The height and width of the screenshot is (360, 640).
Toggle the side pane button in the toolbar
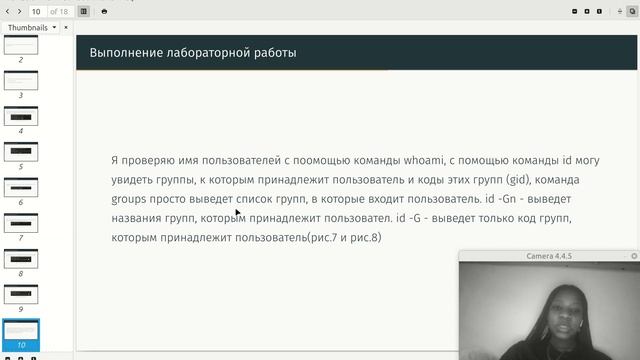pyautogui.click(x=84, y=11)
